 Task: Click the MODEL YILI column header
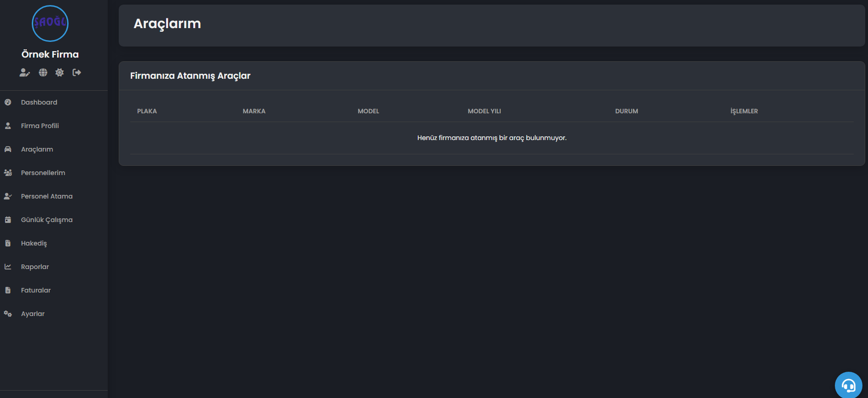[x=484, y=111]
